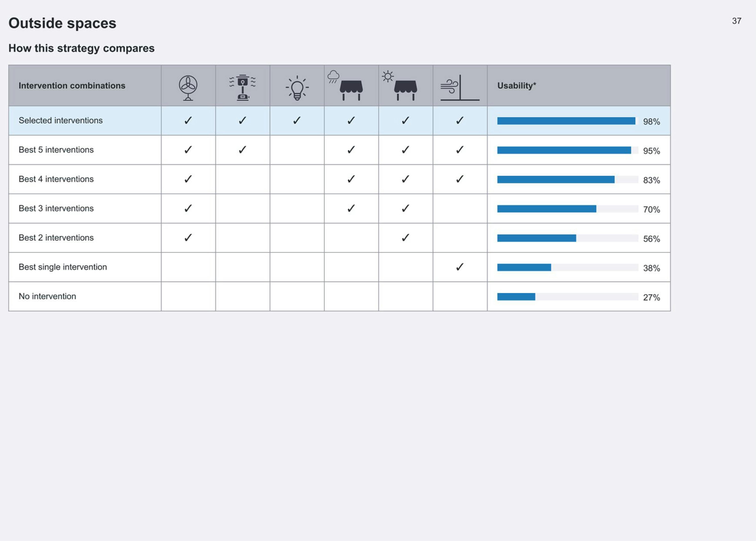Viewport: 756px width, 541px height.
Task: Click the fan icon in table header
Action: (188, 88)
